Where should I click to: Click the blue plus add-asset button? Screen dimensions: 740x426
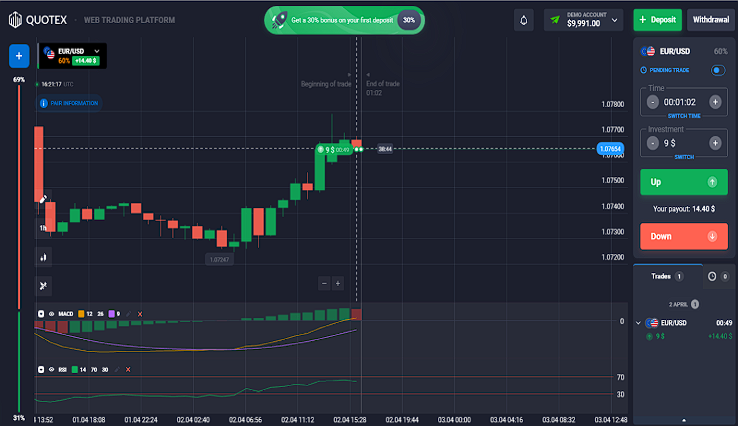pos(19,56)
